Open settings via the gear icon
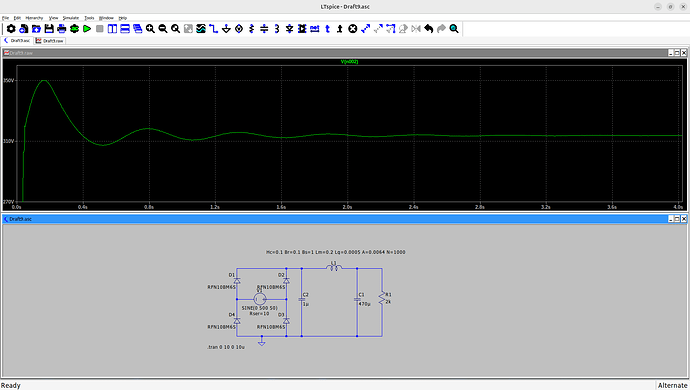The height and width of the screenshot is (390, 690). (11, 29)
